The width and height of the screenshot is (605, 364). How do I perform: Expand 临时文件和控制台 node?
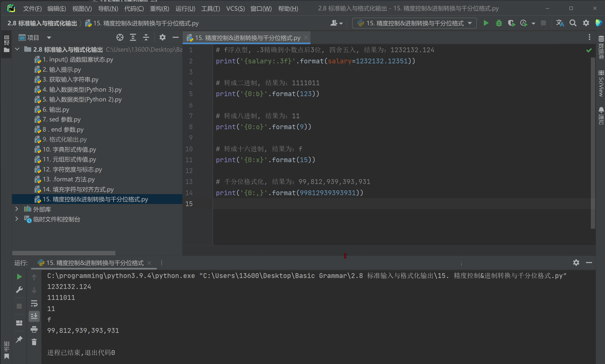(x=17, y=219)
